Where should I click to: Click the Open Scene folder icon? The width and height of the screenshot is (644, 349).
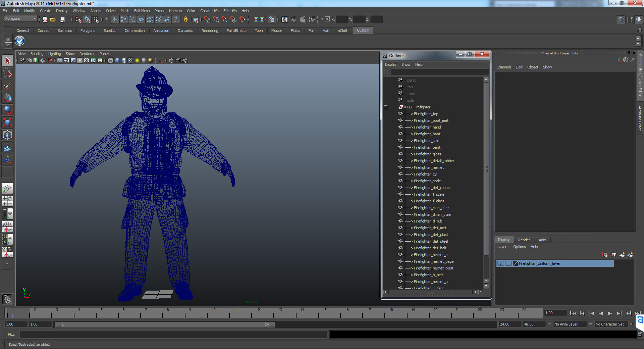pos(53,20)
